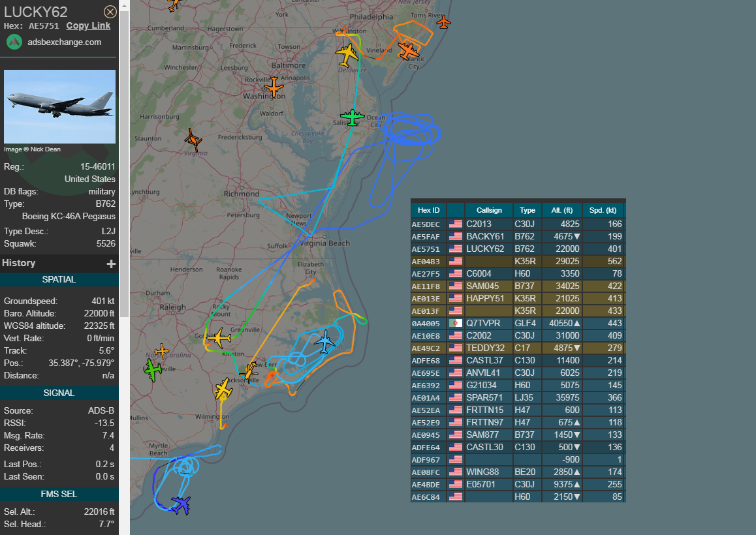This screenshot has width=756, height=535.
Task: Select the BACKY61 row in table
Action: [518, 237]
